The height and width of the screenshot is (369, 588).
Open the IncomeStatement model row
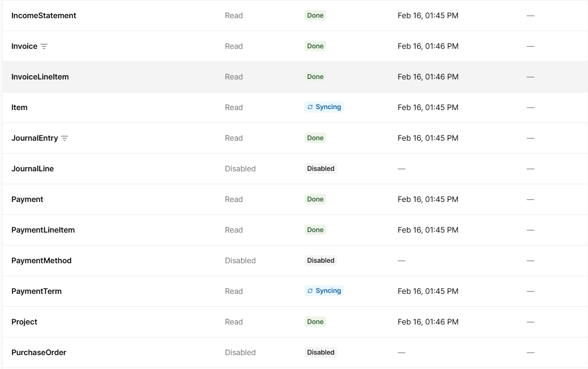(x=44, y=16)
